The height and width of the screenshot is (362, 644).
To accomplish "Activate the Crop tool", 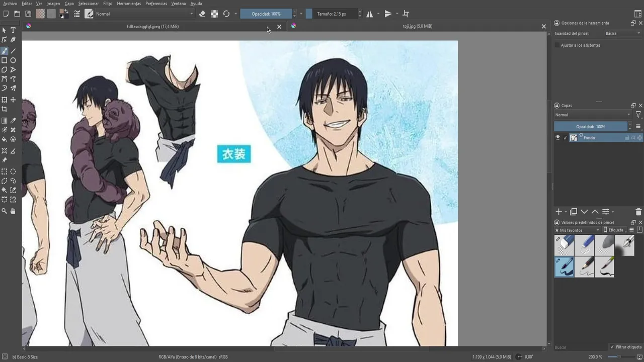I will pyautogui.click(x=5, y=109).
